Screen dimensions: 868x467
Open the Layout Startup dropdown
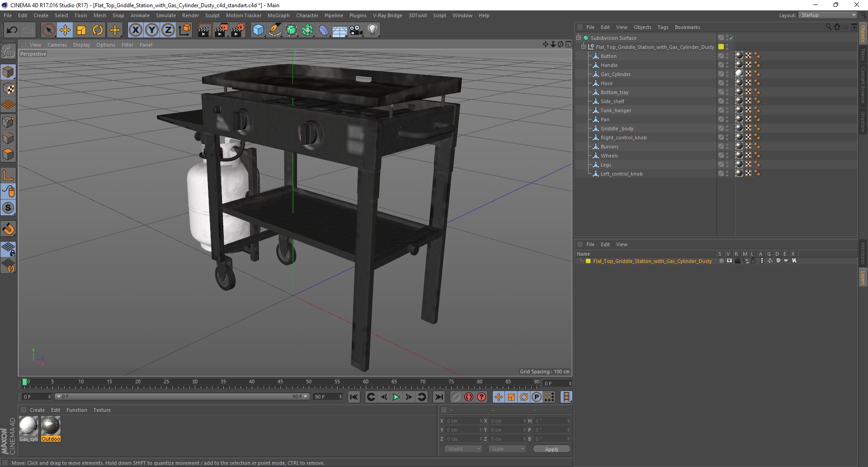[828, 15]
